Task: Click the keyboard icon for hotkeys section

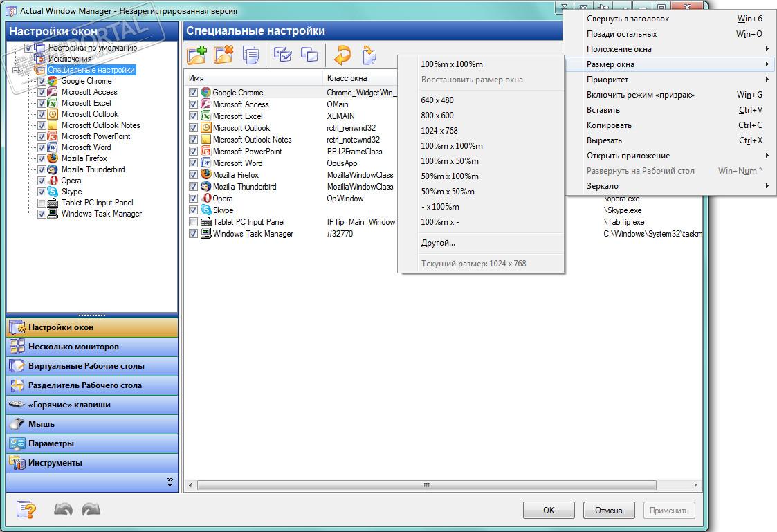Action: tap(17, 405)
